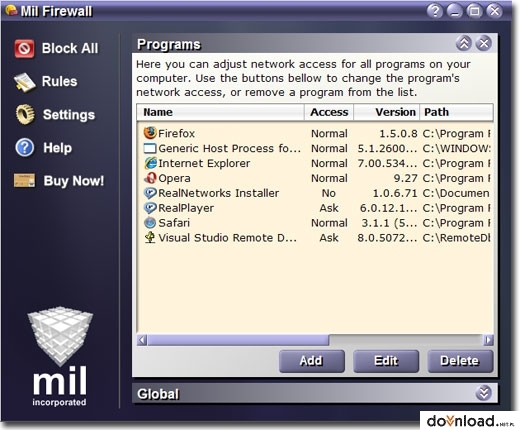Screen dimensions: 520x430
Task: Open Settings via the gear icon
Action: click(x=25, y=114)
